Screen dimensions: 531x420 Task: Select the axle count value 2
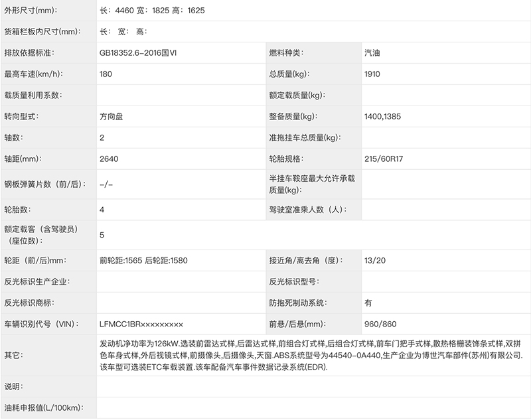(102, 138)
